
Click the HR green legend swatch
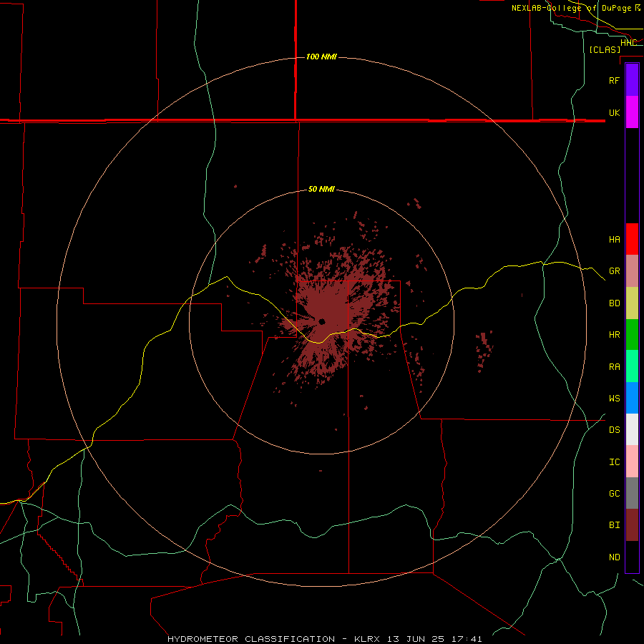point(632,335)
